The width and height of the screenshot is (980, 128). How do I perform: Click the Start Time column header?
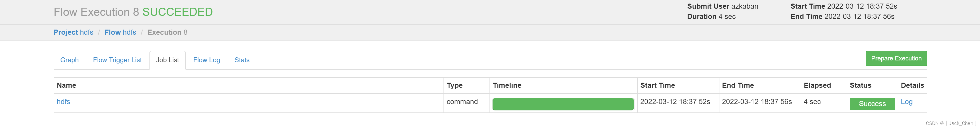pos(657,85)
